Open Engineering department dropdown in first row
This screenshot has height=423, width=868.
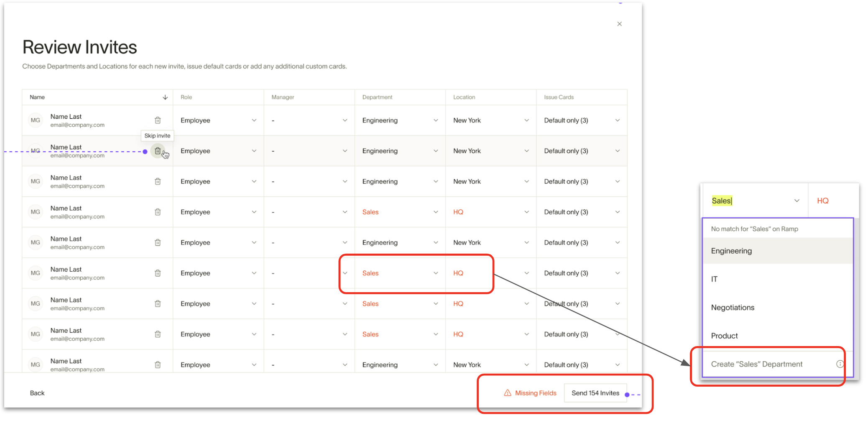pyautogui.click(x=400, y=120)
